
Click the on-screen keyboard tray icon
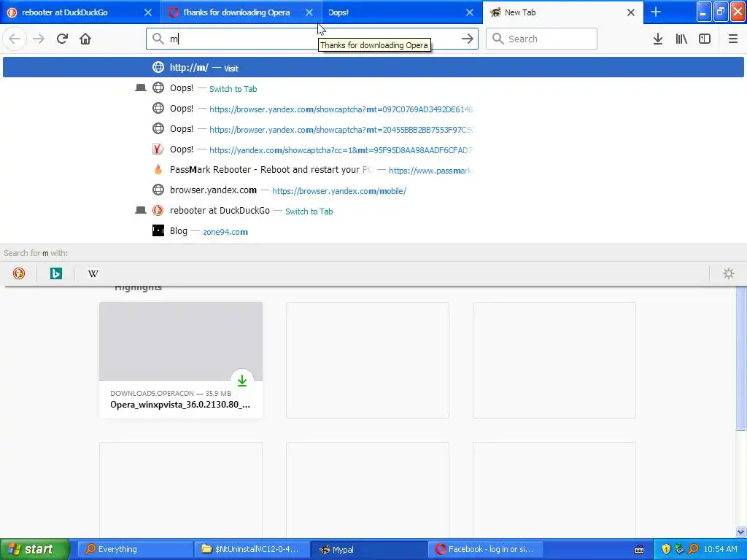[639, 550]
